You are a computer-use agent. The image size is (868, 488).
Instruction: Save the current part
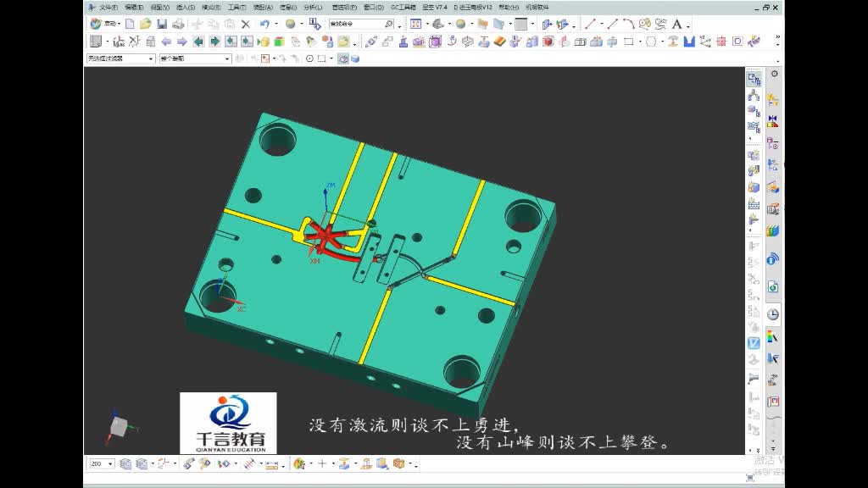click(x=160, y=22)
